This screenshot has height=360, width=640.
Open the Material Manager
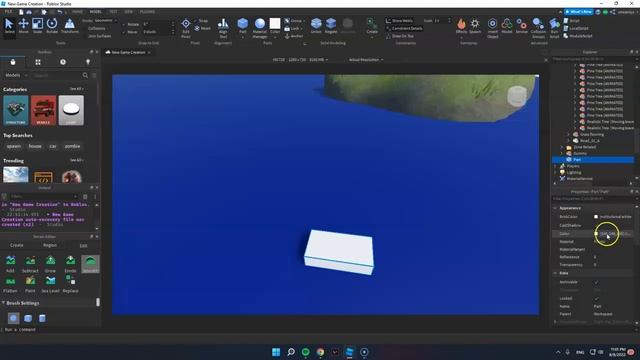[260, 28]
